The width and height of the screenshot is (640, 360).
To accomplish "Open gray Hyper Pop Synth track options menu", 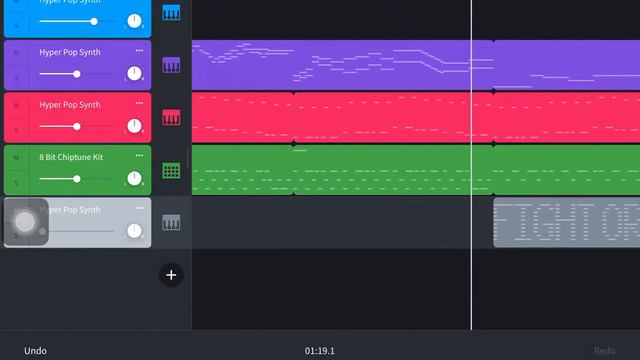I will 140,208.
